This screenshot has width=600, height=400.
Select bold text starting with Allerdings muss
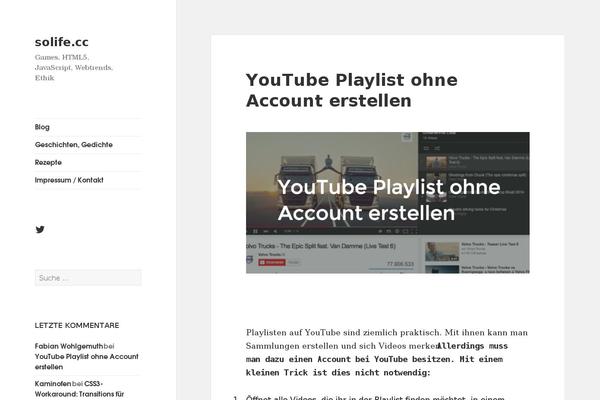coord(377,359)
